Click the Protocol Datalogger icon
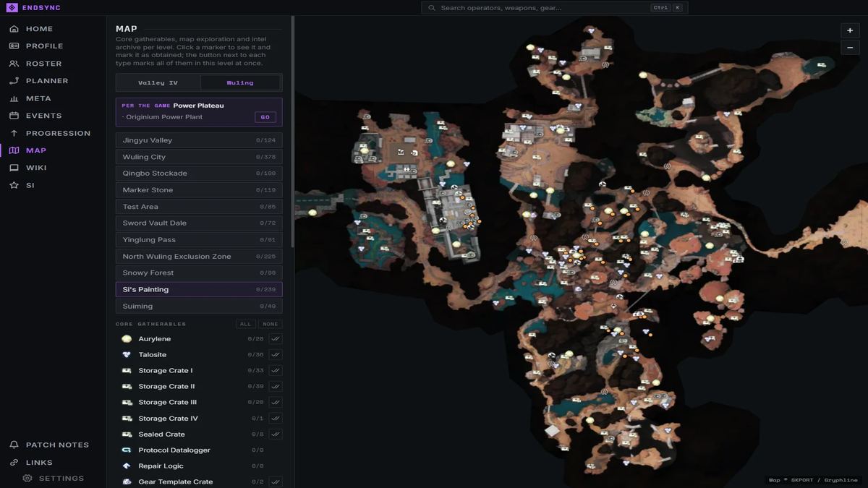The width and height of the screenshot is (868, 488). [127, 450]
